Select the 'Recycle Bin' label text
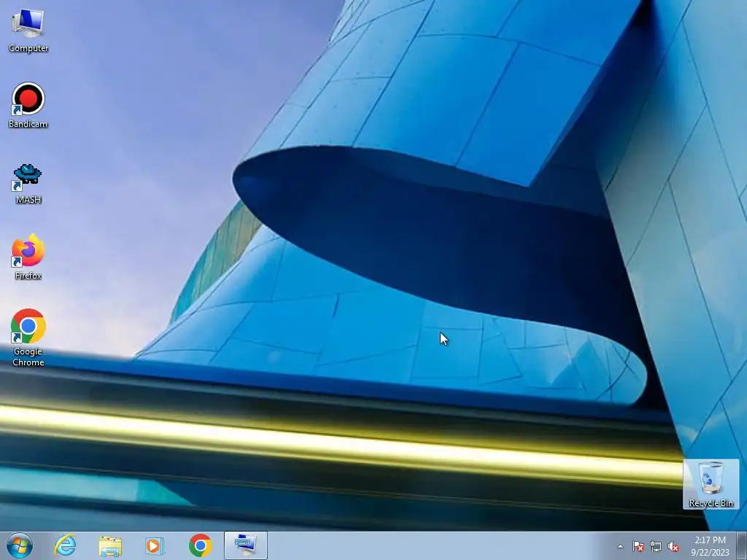747x560 pixels. [711, 503]
